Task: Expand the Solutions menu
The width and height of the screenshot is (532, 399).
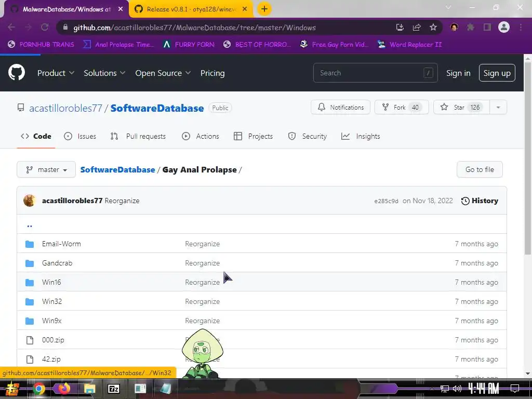Action: (x=104, y=73)
